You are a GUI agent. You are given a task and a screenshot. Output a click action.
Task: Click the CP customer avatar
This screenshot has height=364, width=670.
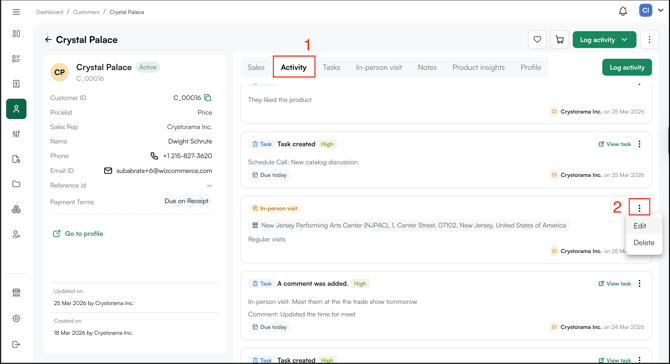[x=59, y=72]
